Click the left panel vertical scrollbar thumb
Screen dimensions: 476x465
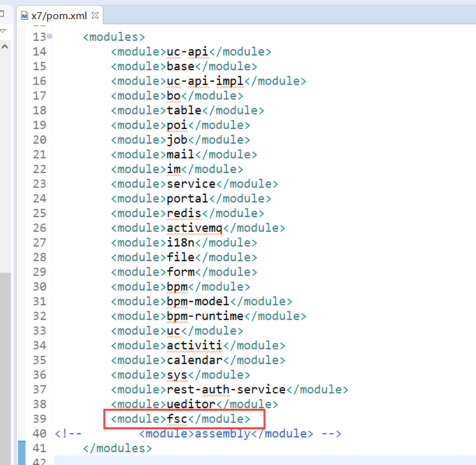[x=5, y=369]
